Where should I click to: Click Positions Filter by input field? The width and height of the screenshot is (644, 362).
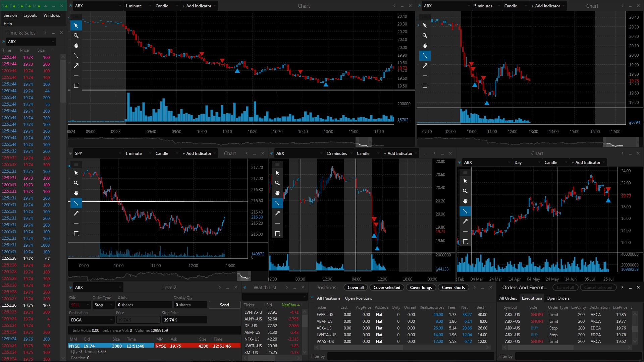(x=411, y=356)
